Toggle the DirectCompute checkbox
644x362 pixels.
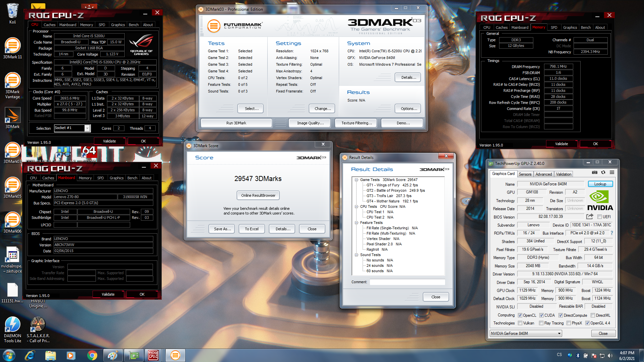pos(560,315)
